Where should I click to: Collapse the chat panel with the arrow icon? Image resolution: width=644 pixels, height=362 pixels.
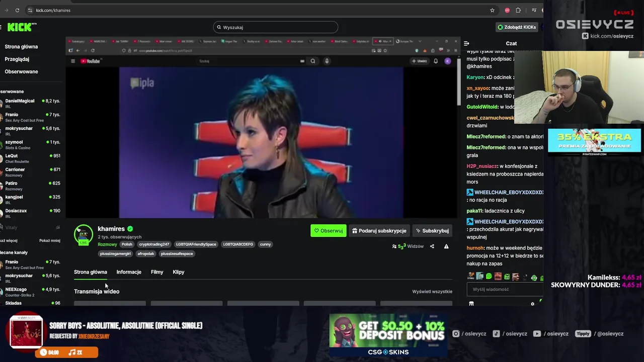coord(466,44)
